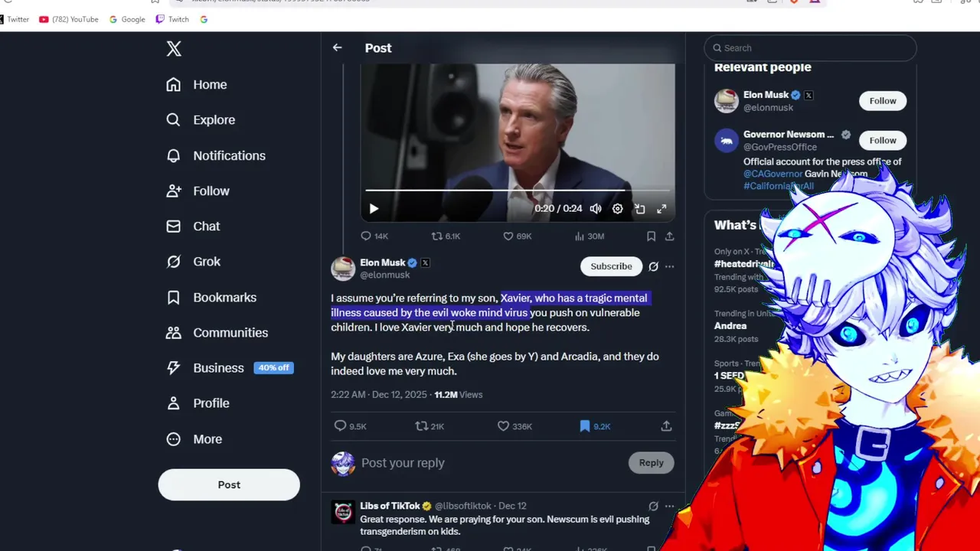Open your Profile
Image resolution: width=980 pixels, height=551 pixels.
[198, 403]
